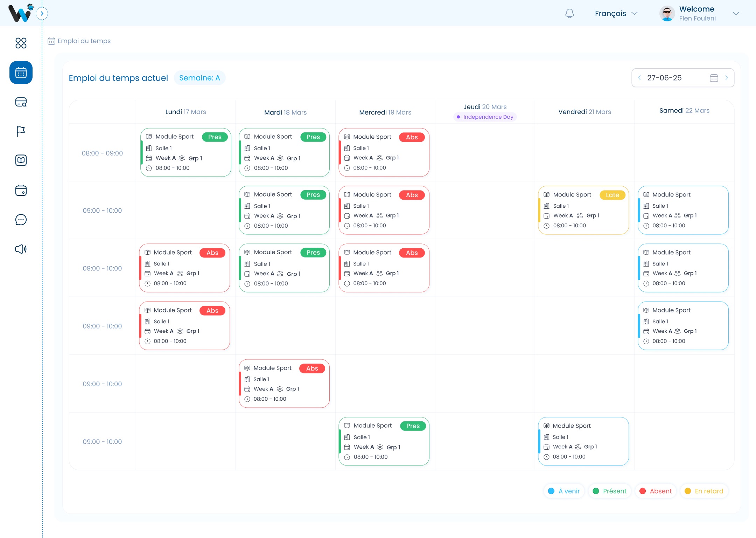Open the Vendredi bottom upcoming Module Sport card
This screenshot has width=756, height=538.
[583, 441]
